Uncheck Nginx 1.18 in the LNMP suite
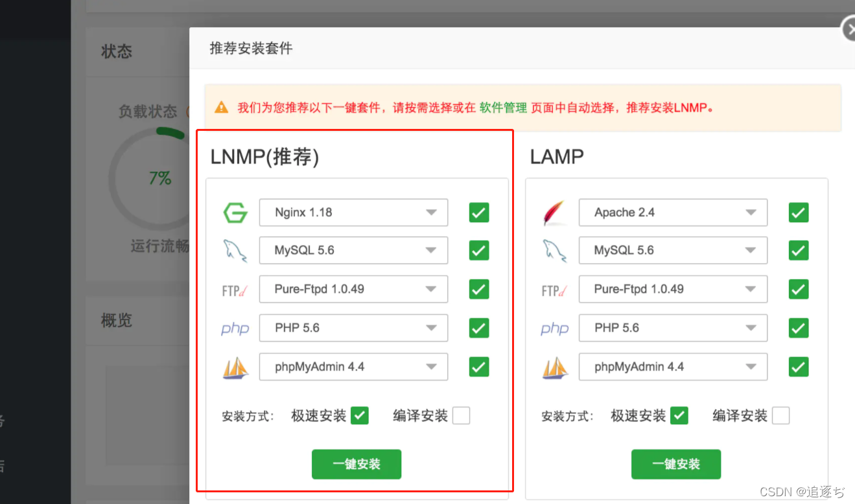The image size is (855, 504). tap(478, 212)
